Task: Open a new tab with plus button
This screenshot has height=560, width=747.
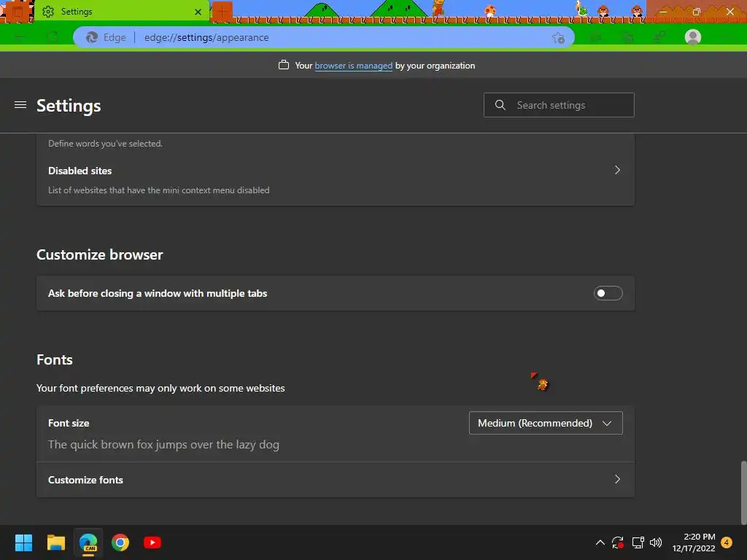Action: 222,12
